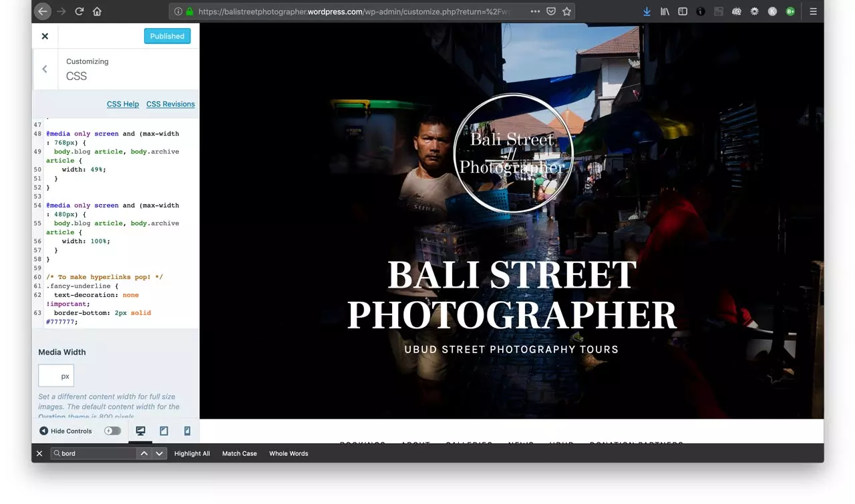855x504 pixels.
Task: Click the green B+ extension icon
Action: coord(790,11)
